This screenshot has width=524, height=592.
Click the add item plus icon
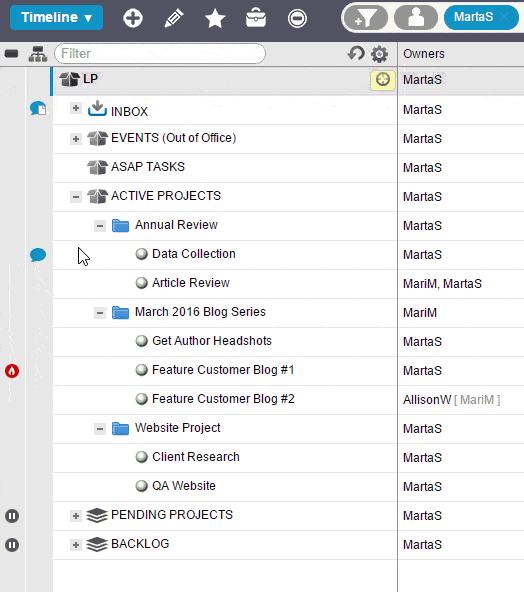click(133, 18)
